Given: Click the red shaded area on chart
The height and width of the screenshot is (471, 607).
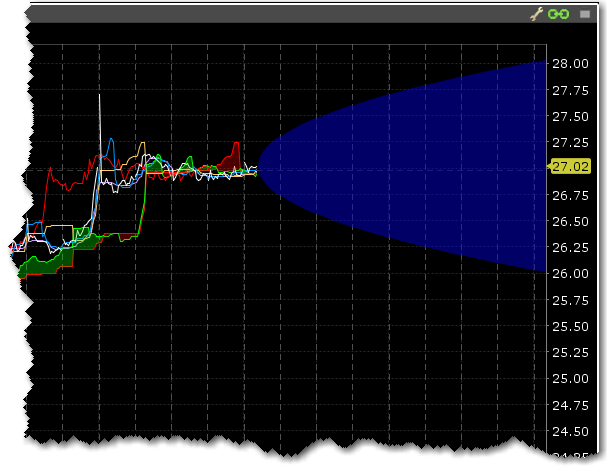Looking at the screenshot, I should [x=235, y=155].
